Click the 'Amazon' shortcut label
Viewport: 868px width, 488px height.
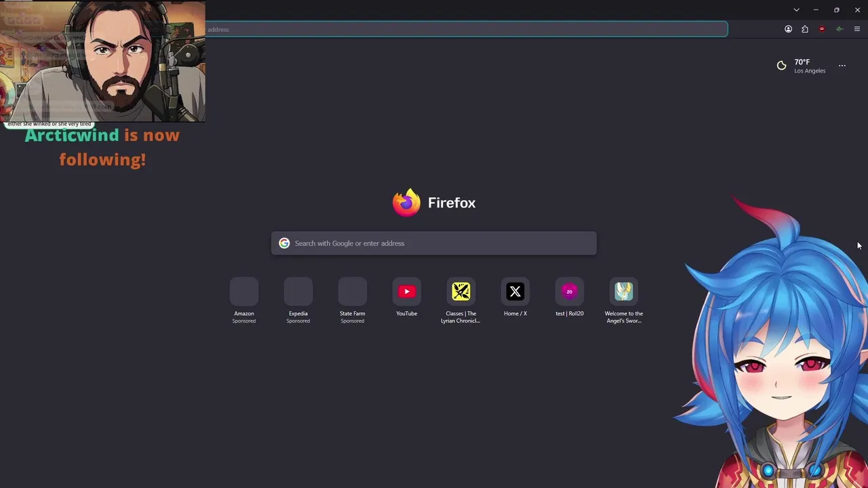coord(244,313)
